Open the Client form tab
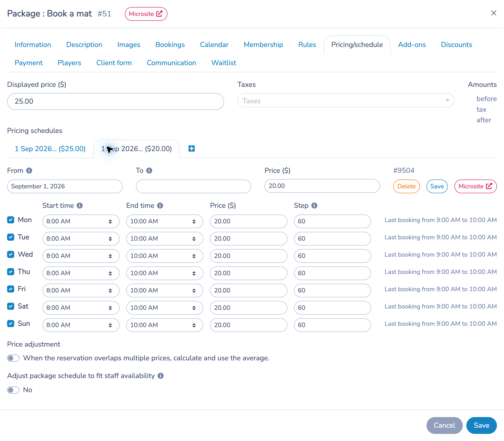This screenshot has height=441, width=504. pos(114,63)
